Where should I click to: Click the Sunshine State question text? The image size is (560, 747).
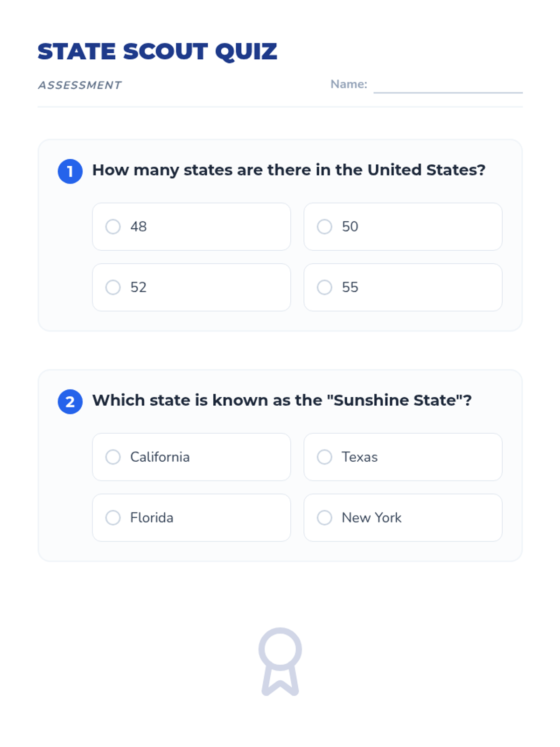click(282, 400)
